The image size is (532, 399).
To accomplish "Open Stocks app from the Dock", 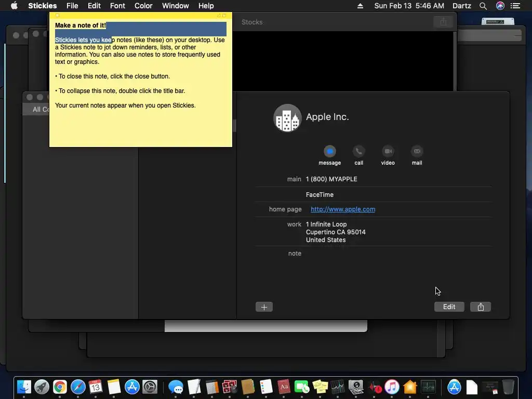I will click(x=338, y=387).
